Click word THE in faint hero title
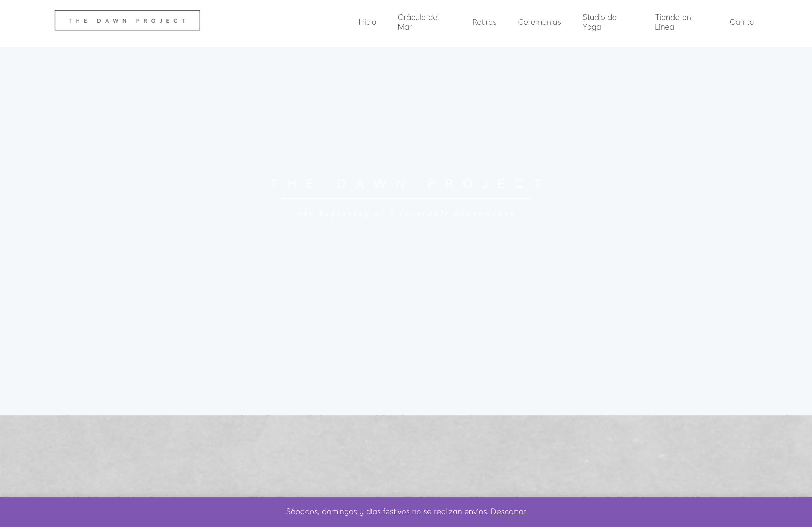Viewport: 812px width, 527px height. pos(292,184)
